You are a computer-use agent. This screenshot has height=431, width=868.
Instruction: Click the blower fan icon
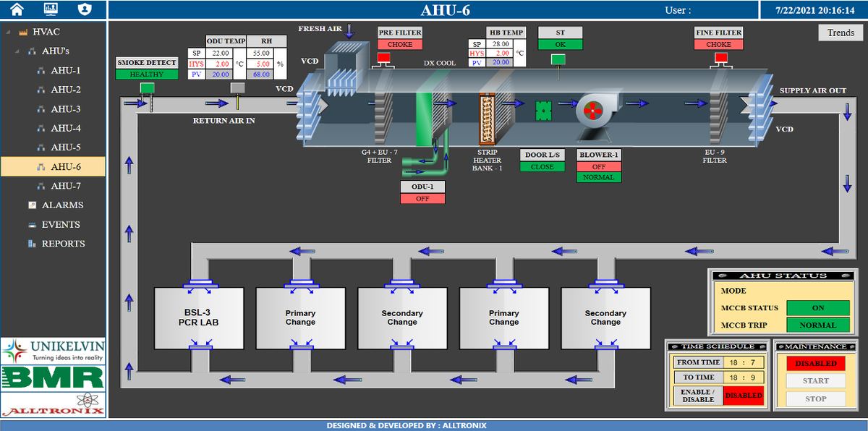coord(597,111)
